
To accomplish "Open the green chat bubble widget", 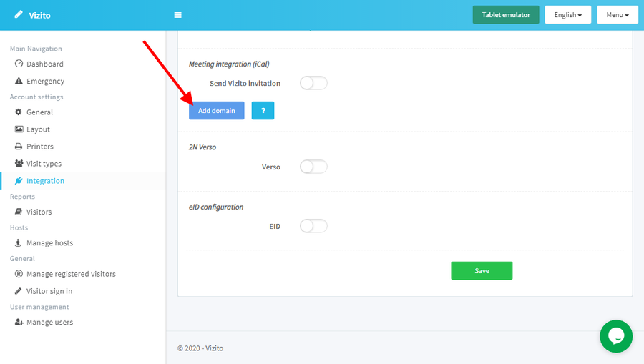I will coord(615,336).
